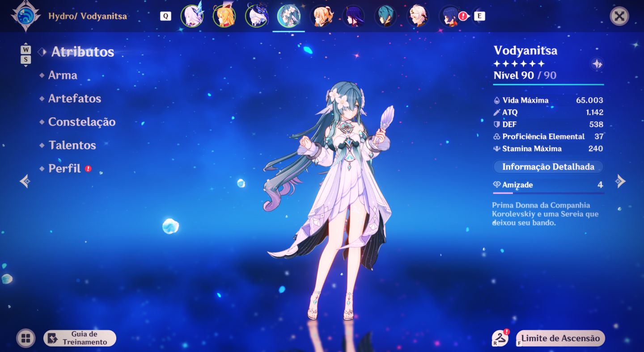
Task: Open the outfit hanger icon
Action: click(500, 338)
